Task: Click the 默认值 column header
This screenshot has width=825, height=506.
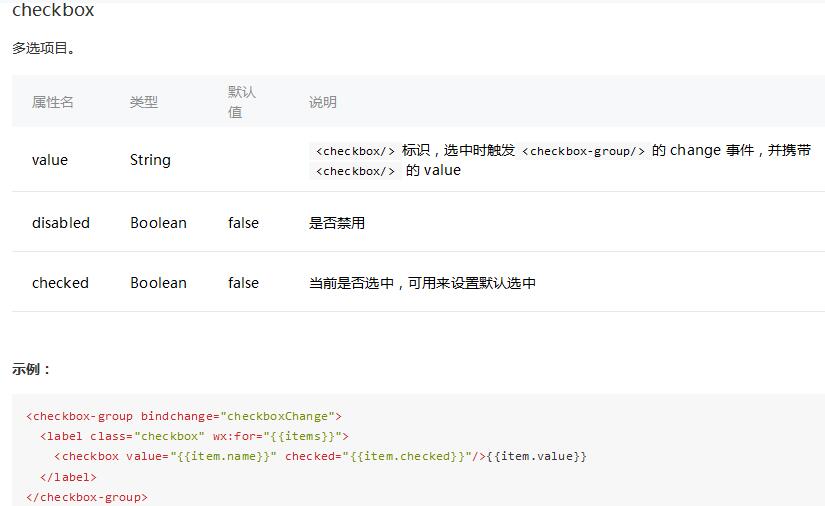Action: point(241,102)
